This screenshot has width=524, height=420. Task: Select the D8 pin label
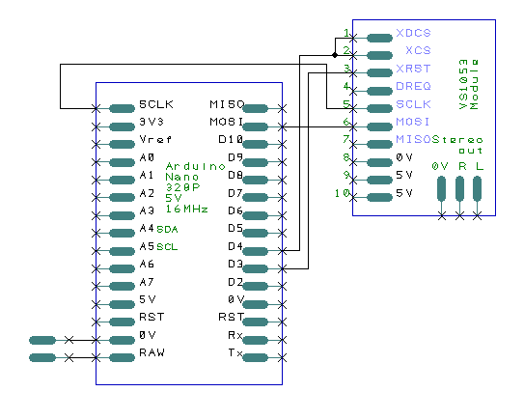click(x=235, y=175)
